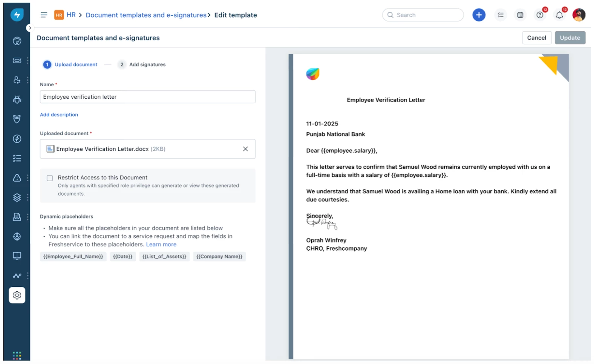
Task: Open the notifications bell icon
Action: [x=560, y=15]
